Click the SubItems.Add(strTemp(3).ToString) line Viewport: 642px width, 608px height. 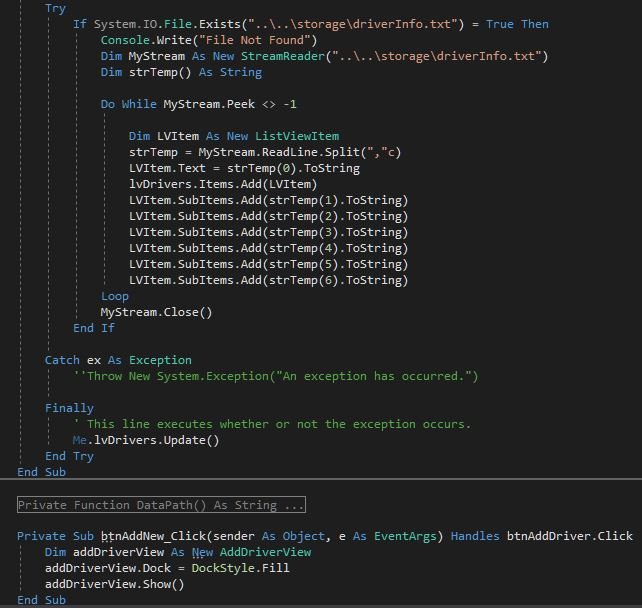pos(269,232)
